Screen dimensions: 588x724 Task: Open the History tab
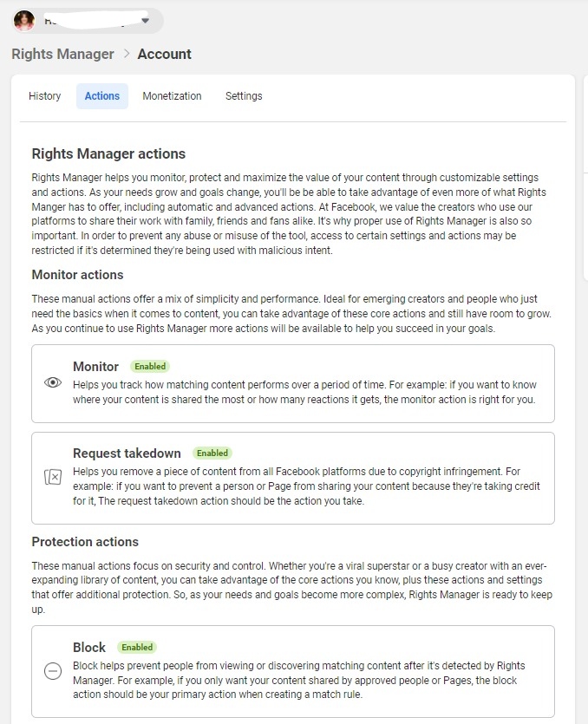tap(45, 96)
